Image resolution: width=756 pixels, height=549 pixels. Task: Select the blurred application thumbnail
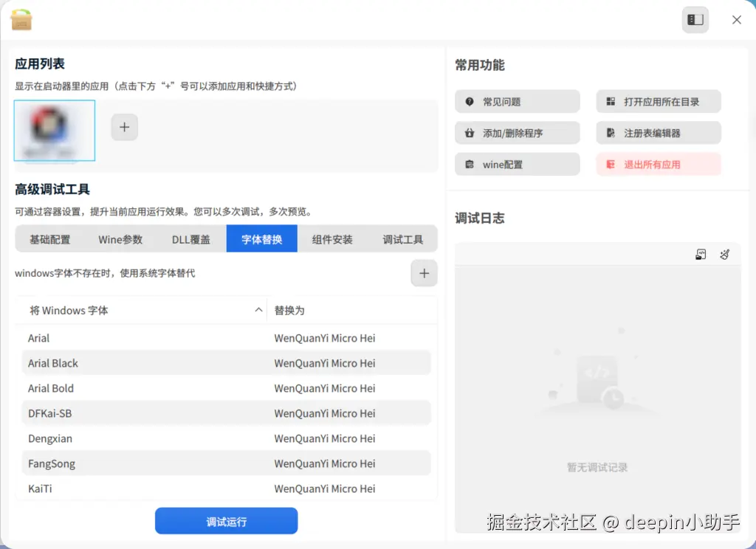(x=55, y=131)
